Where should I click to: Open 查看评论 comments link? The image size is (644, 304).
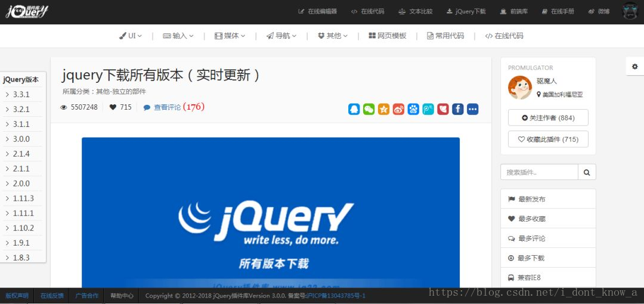click(x=167, y=107)
